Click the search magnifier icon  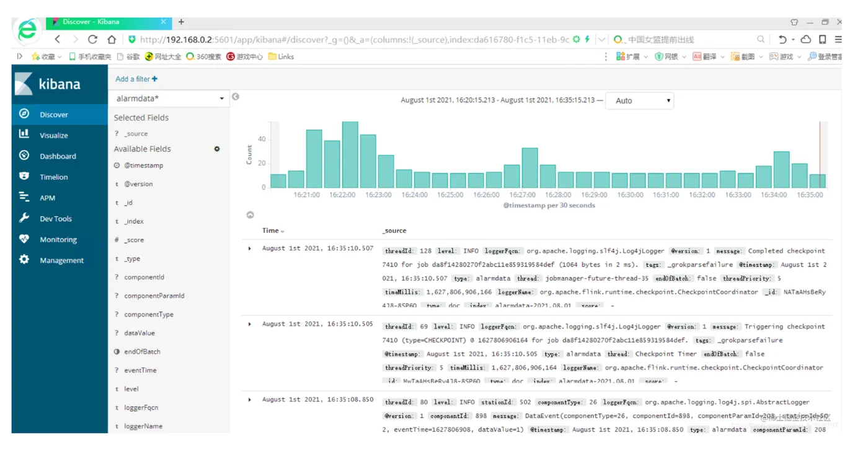point(761,39)
